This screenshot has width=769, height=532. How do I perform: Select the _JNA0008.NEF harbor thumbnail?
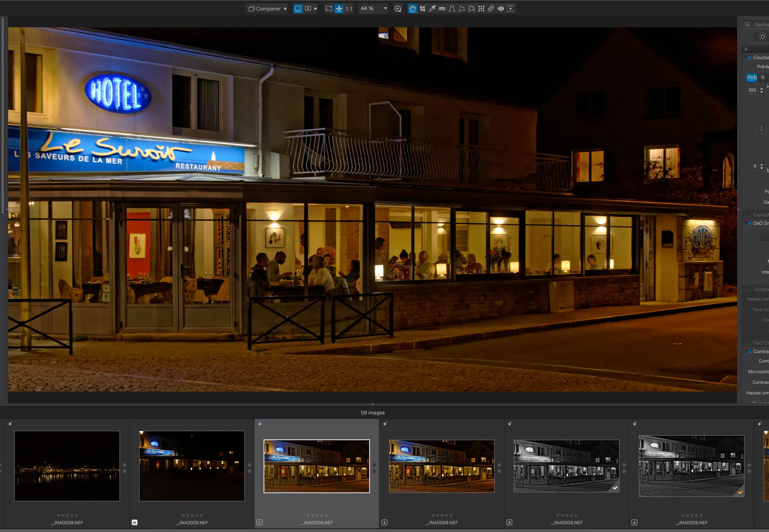pyautogui.click(x=67, y=466)
